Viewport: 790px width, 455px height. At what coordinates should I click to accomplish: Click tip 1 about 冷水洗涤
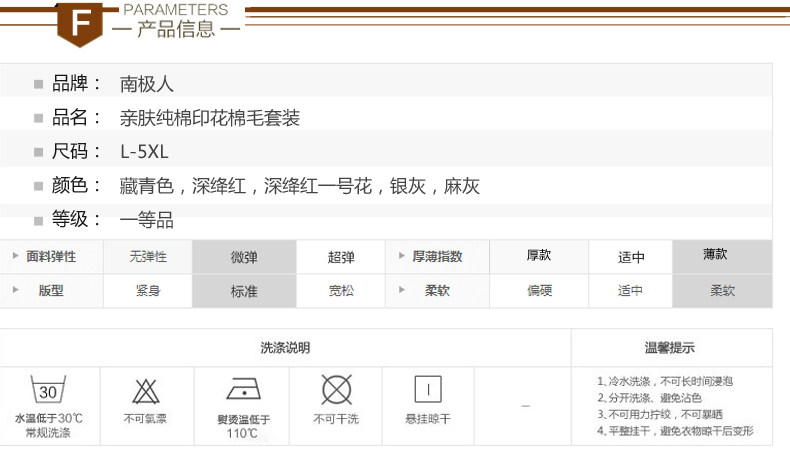[665, 381]
